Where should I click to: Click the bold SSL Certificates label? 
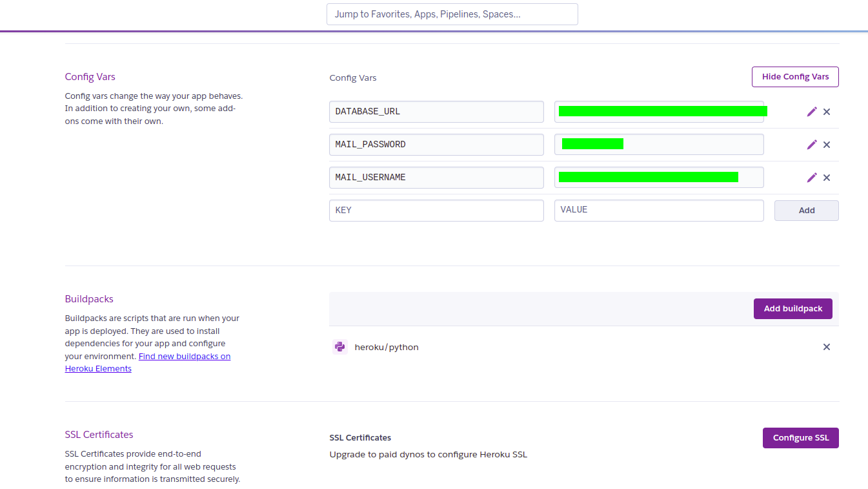pyautogui.click(x=360, y=438)
